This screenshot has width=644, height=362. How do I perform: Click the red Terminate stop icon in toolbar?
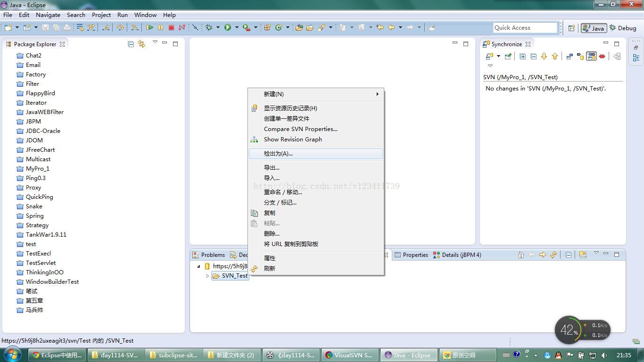click(x=171, y=28)
